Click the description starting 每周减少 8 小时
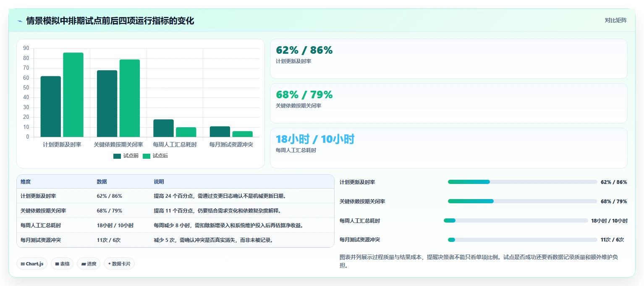 coord(228,226)
